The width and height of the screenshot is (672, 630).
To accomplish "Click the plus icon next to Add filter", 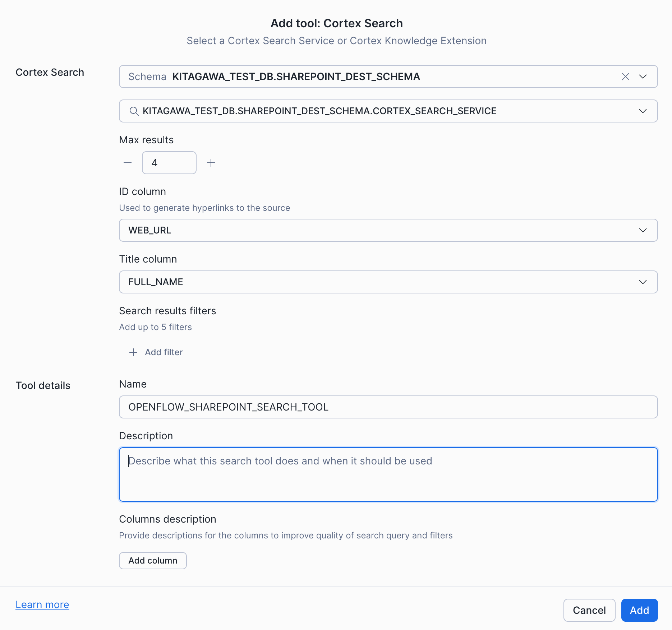I will pos(133,352).
